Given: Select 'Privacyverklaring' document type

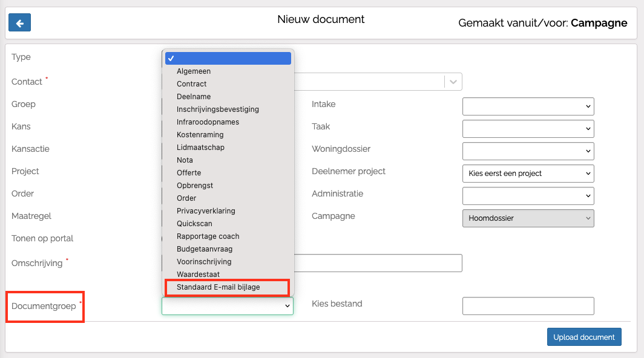Looking at the screenshot, I should click(206, 211).
